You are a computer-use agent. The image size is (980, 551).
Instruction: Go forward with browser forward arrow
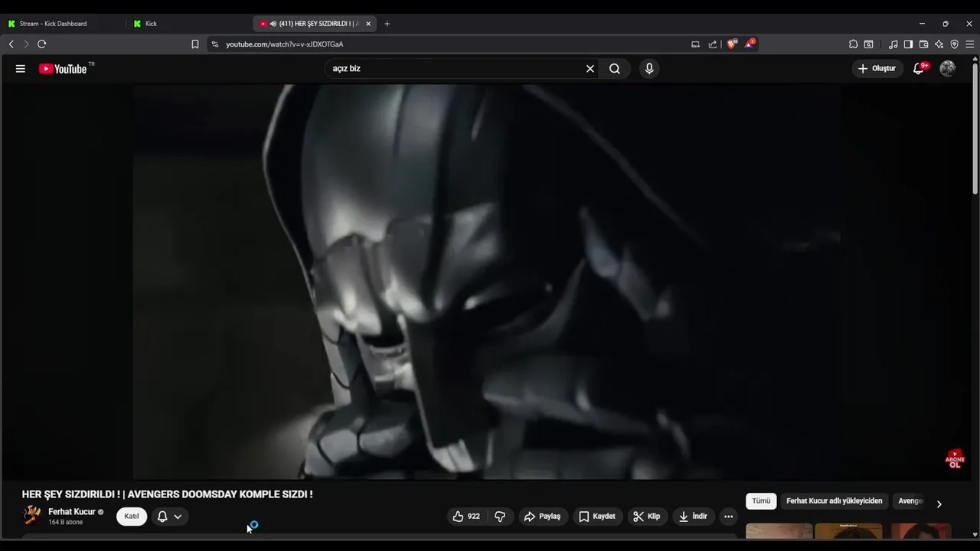[x=25, y=44]
